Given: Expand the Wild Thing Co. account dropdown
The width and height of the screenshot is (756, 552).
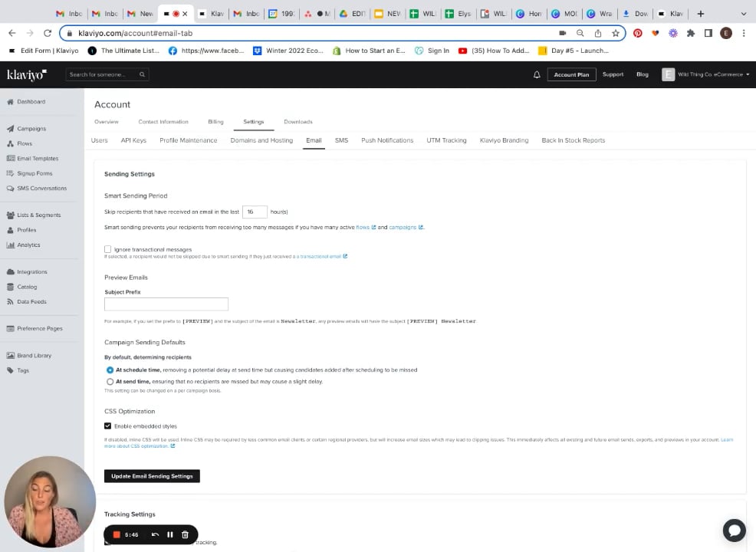Looking at the screenshot, I should 706,74.
